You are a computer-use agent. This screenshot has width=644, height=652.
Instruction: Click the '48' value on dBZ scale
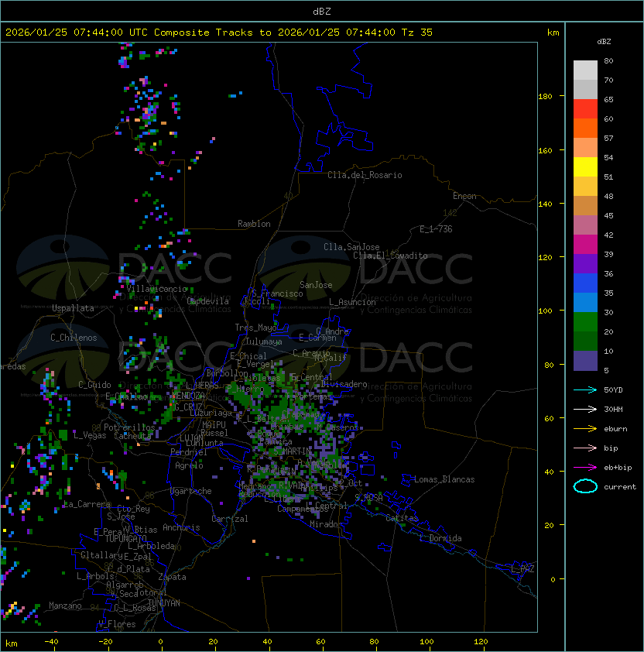click(x=608, y=196)
